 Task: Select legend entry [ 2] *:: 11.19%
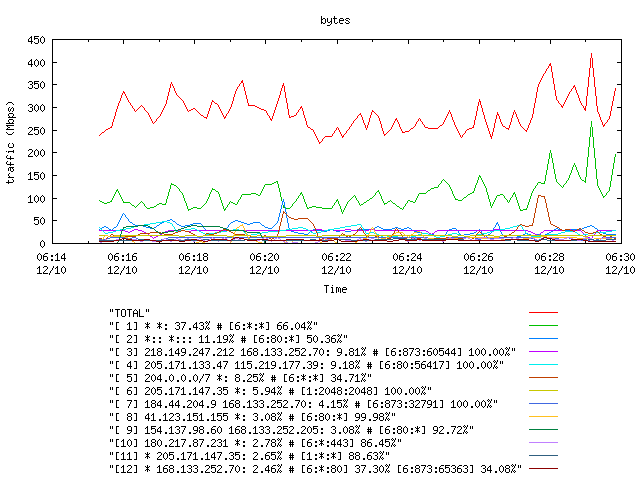tap(228, 339)
